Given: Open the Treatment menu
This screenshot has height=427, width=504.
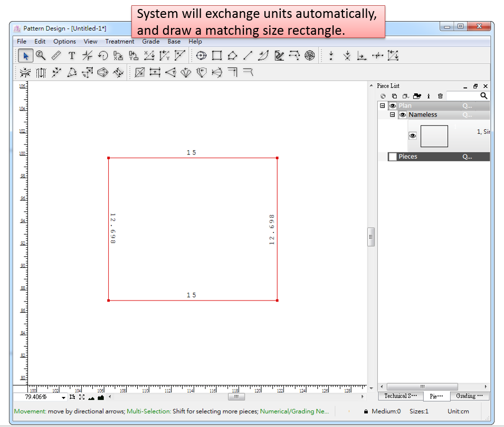Looking at the screenshot, I should [x=119, y=42].
